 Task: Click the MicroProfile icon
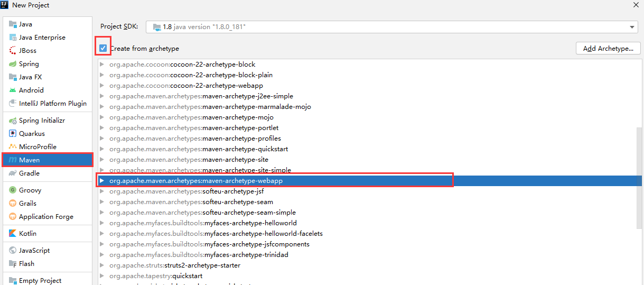click(x=13, y=147)
